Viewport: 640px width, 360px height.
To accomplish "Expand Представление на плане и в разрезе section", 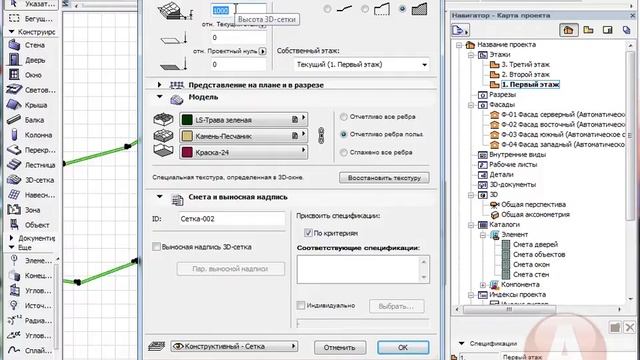I will (160, 85).
